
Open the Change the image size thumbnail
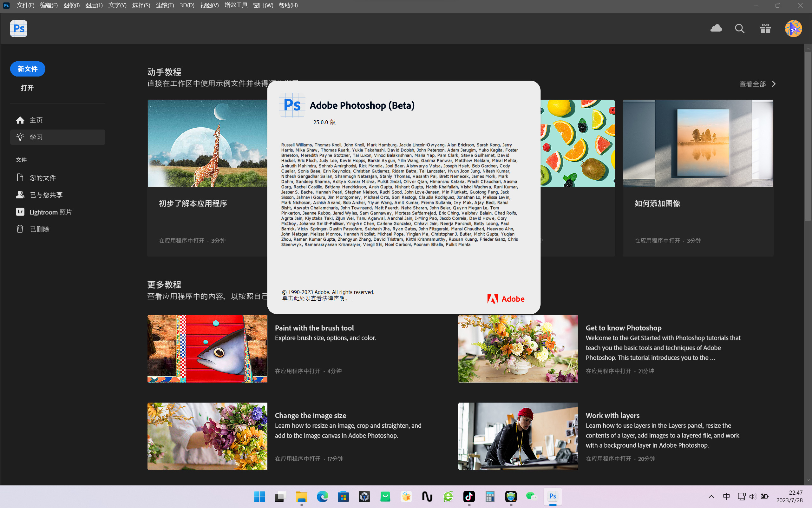(x=207, y=436)
